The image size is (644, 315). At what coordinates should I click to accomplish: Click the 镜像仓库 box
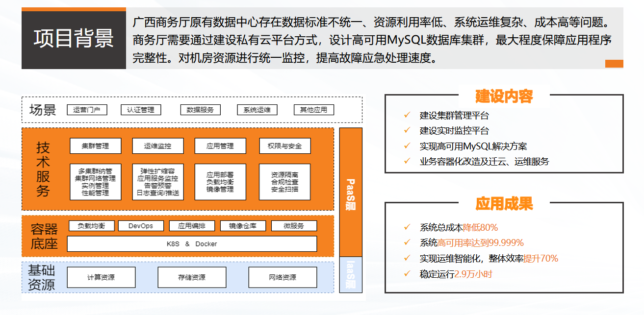click(243, 226)
